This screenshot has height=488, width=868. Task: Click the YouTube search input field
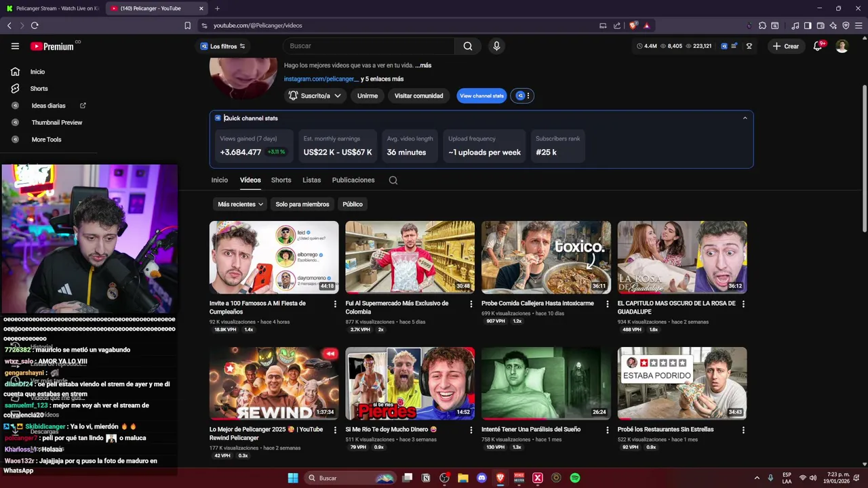368,46
